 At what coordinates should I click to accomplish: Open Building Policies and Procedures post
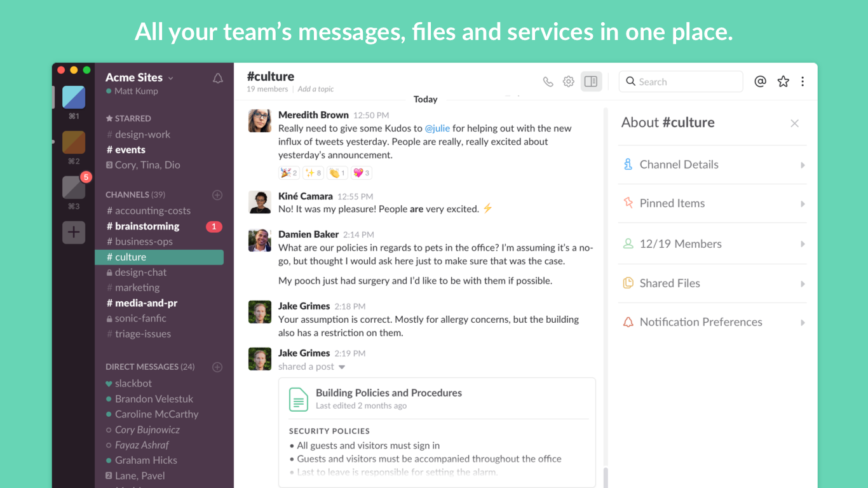point(389,393)
